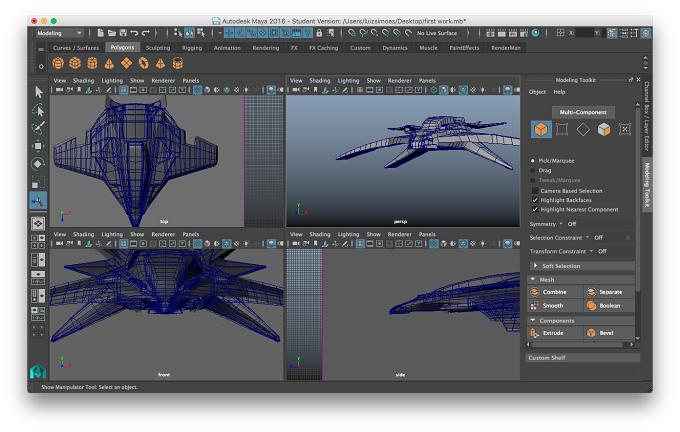The height and width of the screenshot is (432, 680).
Task: Select the Show Manipulator tool
Action: tap(38, 200)
